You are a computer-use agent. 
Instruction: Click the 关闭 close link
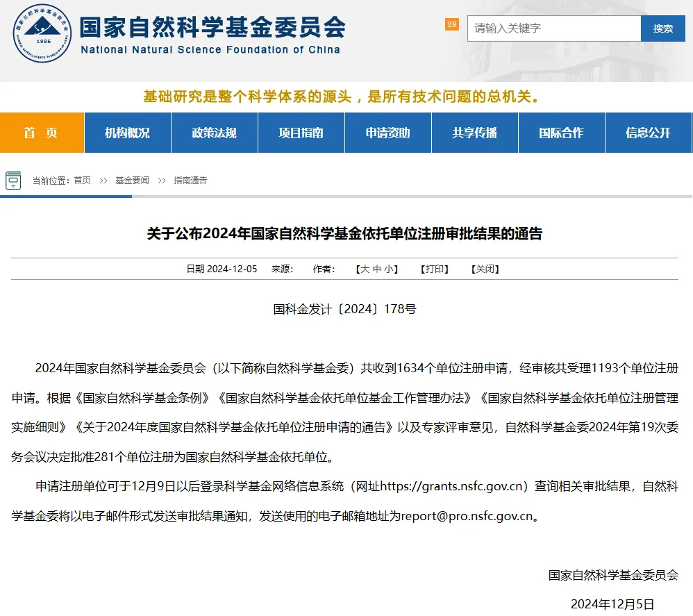485,269
